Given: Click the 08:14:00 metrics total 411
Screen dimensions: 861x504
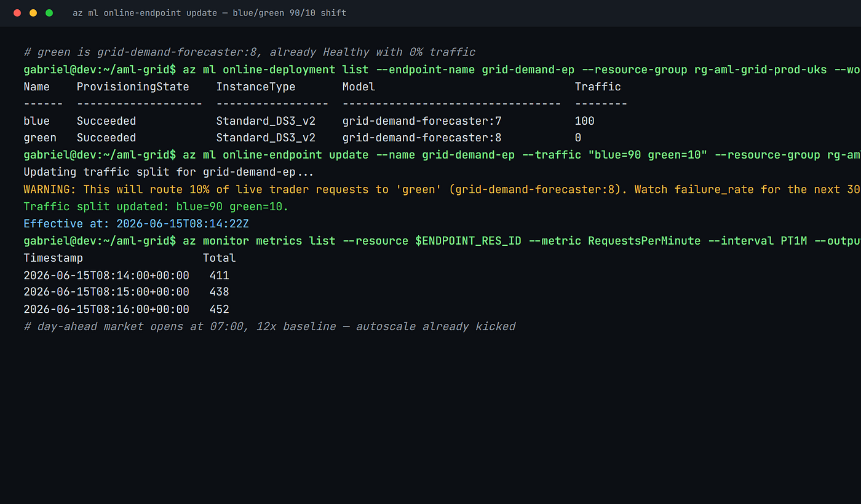Looking at the screenshot, I should click(x=219, y=275).
